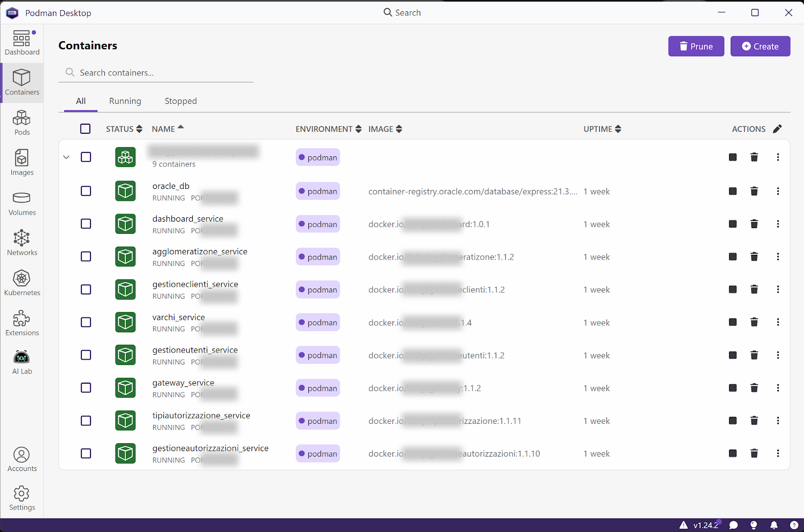Switch to the Stopped tab
Image resolution: width=804 pixels, height=532 pixels.
point(181,101)
